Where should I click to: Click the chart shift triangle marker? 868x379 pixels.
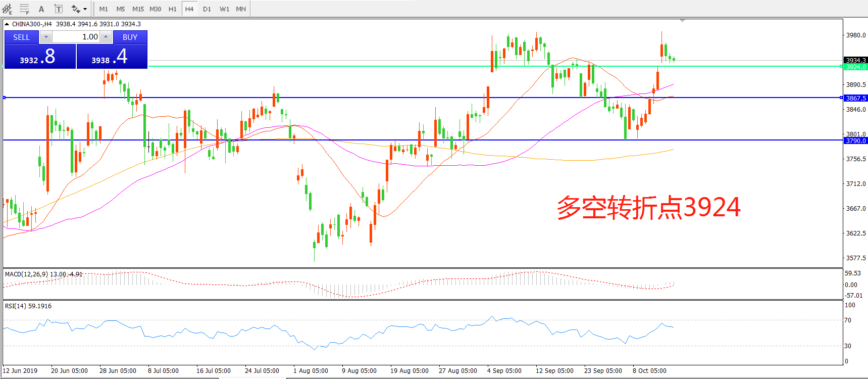[x=682, y=21]
